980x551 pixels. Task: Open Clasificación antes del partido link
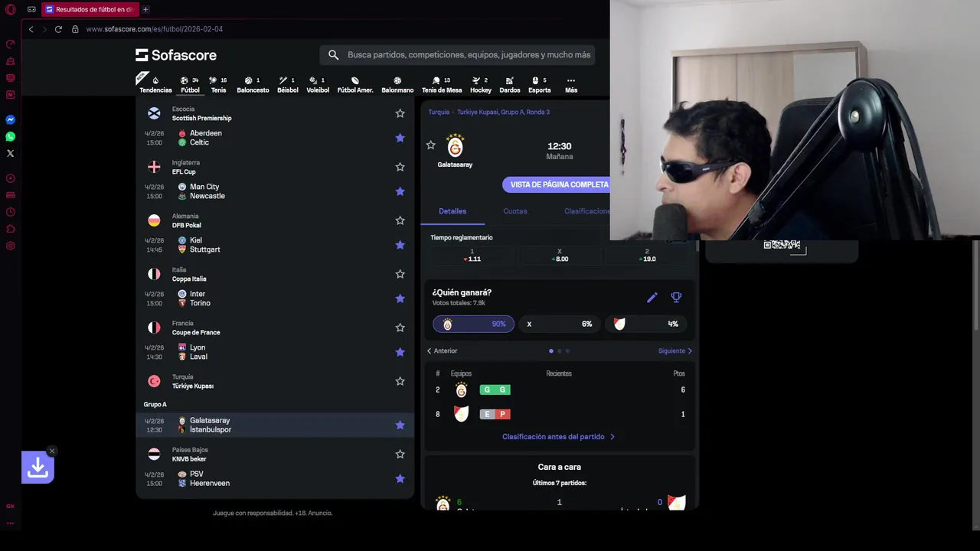click(x=559, y=437)
